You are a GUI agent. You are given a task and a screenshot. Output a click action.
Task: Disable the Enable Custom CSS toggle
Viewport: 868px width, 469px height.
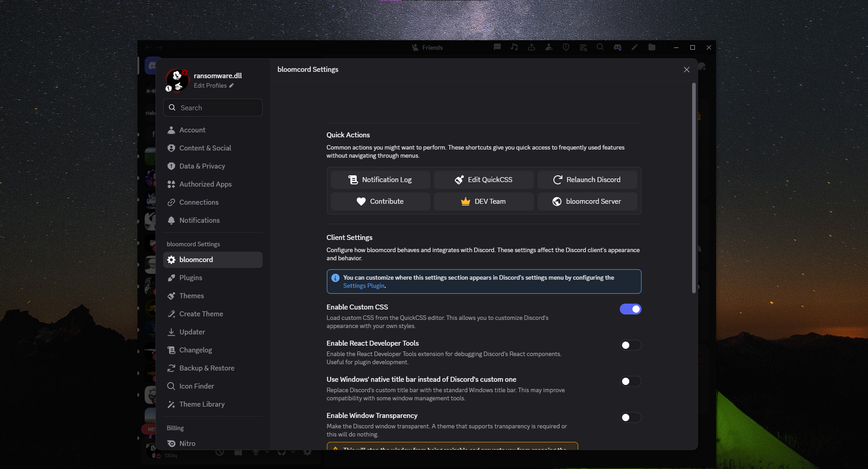pos(630,309)
